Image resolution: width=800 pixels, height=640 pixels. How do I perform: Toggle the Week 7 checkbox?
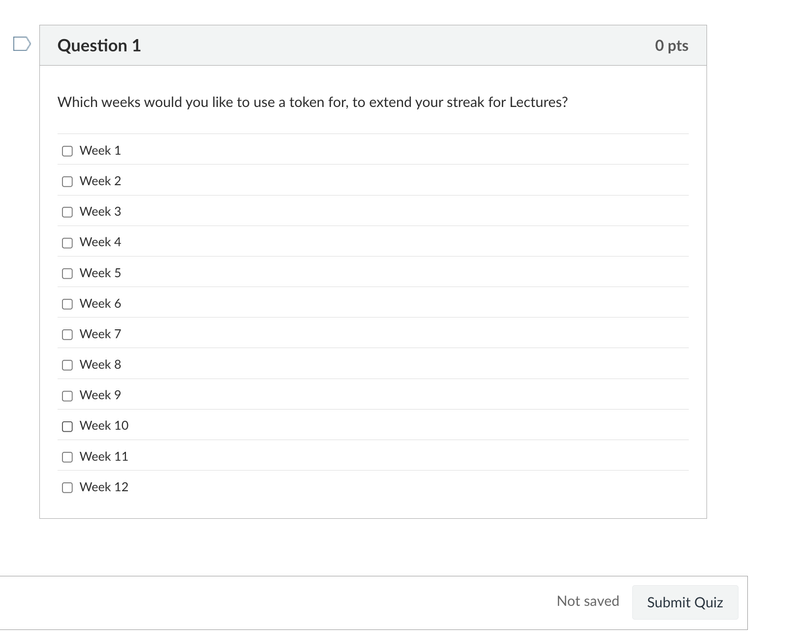(x=67, y=335)
